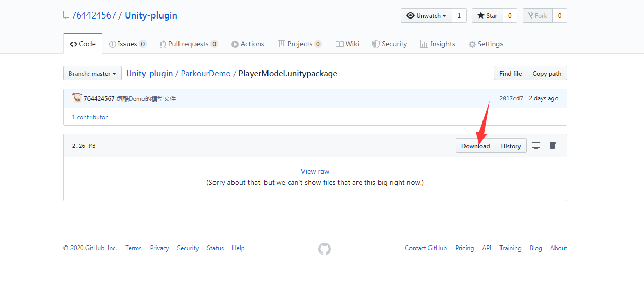Viewport: 644px width, 282px height.
Task: Open the API footer link
Action: pyautogui.click(x=487, y=248)
